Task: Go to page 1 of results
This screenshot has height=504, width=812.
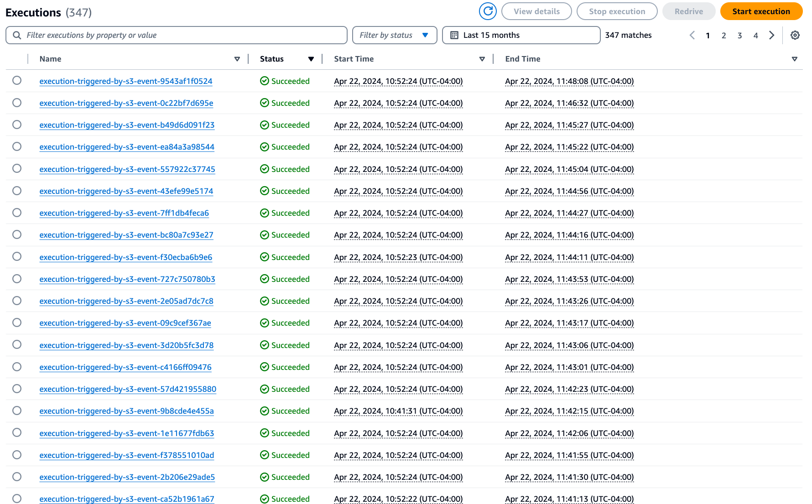Action: click(x=708, y=35)
